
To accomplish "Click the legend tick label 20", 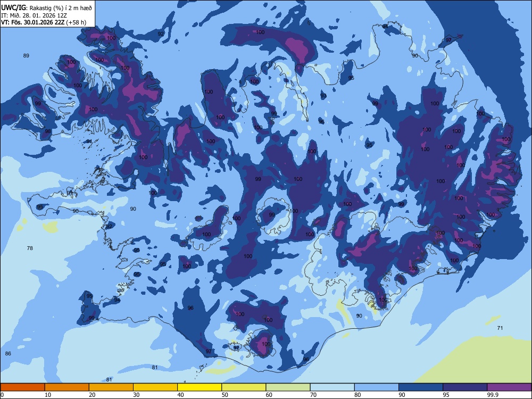I will (x=92, y=395).
